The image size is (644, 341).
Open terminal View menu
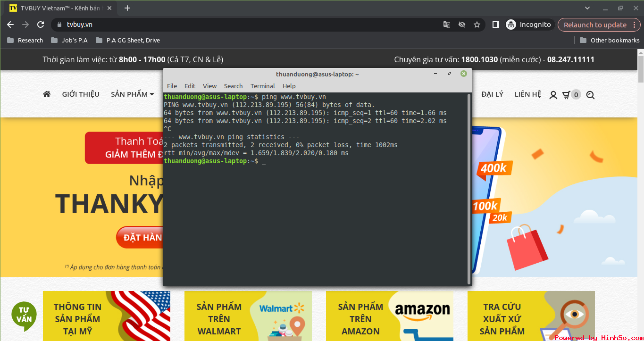tap(209, 86)
